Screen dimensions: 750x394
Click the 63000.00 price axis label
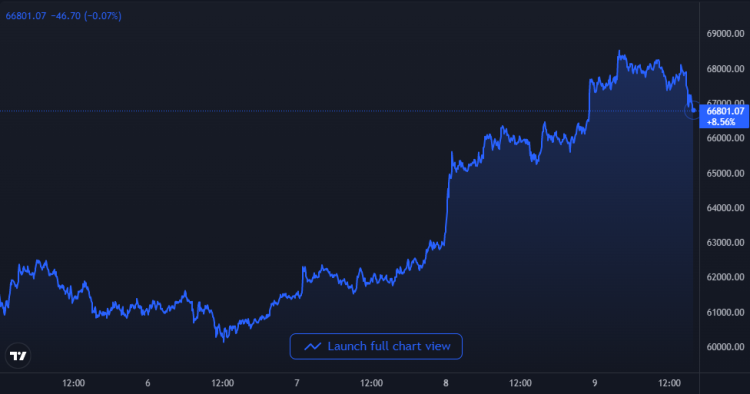[x=725, y=242]
